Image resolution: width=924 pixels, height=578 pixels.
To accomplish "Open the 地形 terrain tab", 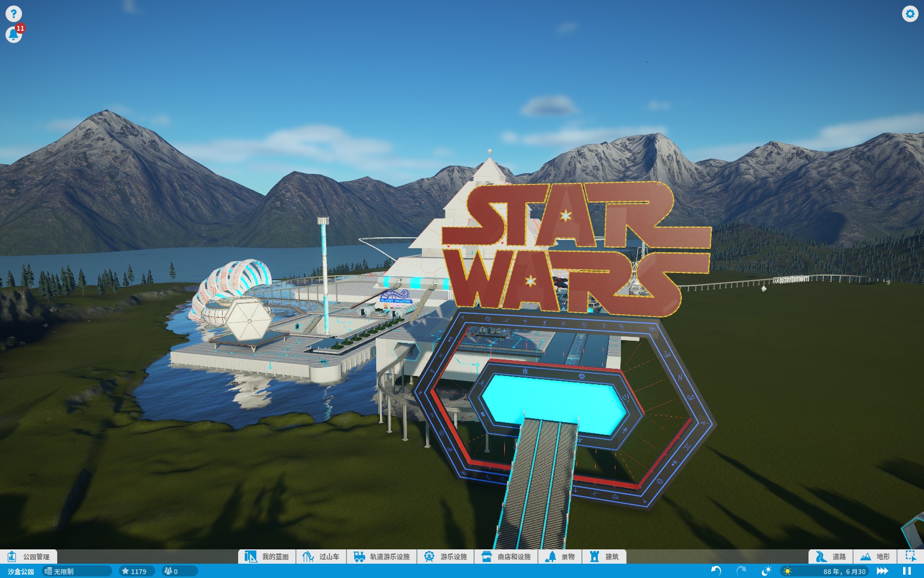I will [875, 557].
